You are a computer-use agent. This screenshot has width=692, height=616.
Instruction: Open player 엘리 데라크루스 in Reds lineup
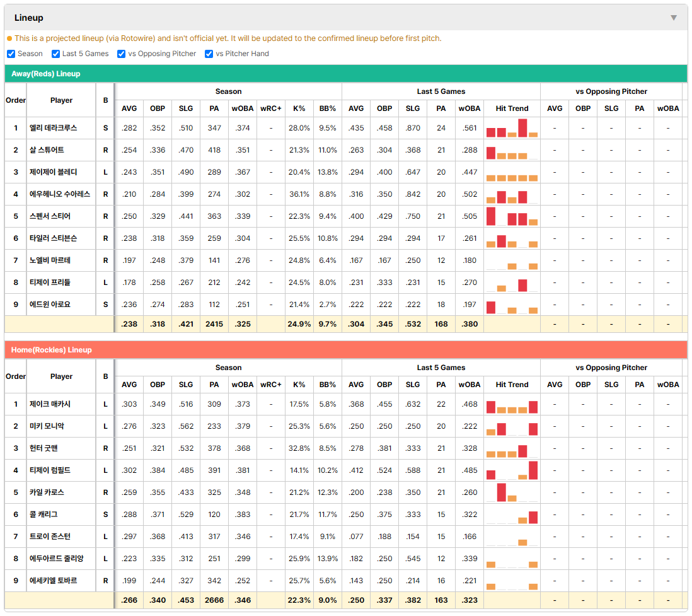pyautogui.click(x=53, y=128)
